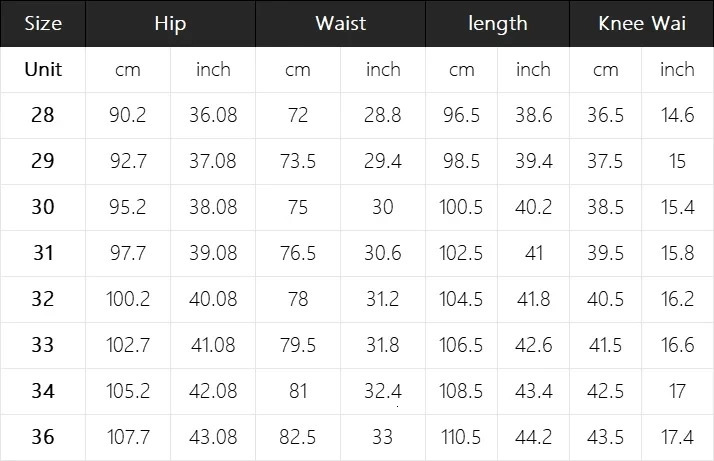The image size is (714, 461).
Task: Click hip value 90.2 cm
Action: pos(128,115)
